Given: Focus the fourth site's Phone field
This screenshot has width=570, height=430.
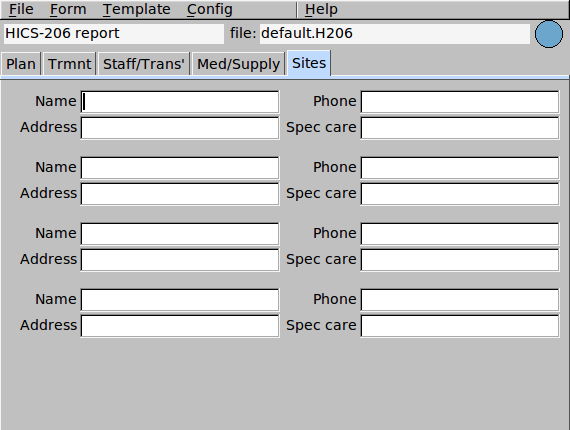Looking at the screenshot, I should pos(460,300).
